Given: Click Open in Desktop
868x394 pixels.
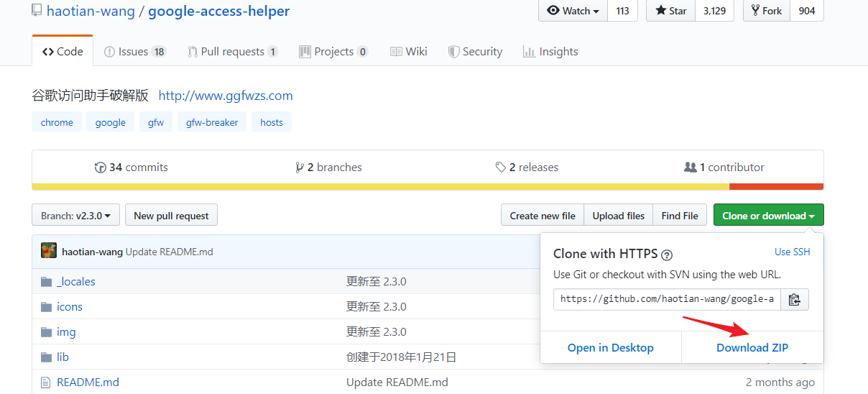Looking at the screenshot, I should [611, 347].
